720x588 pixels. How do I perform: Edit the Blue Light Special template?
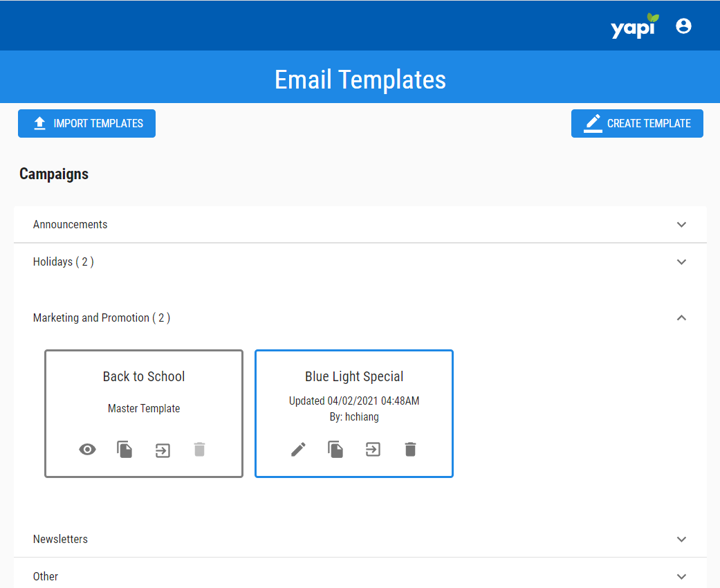(x=299, y=449)
